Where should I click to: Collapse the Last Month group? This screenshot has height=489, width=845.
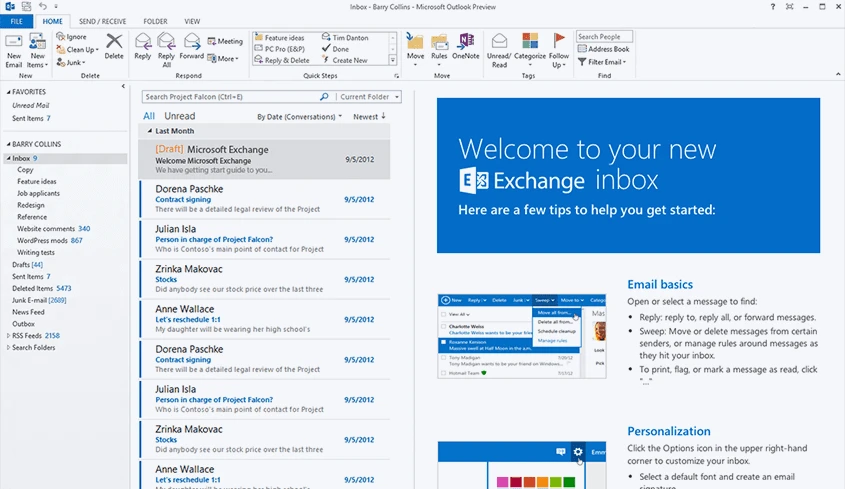[150, 131]
